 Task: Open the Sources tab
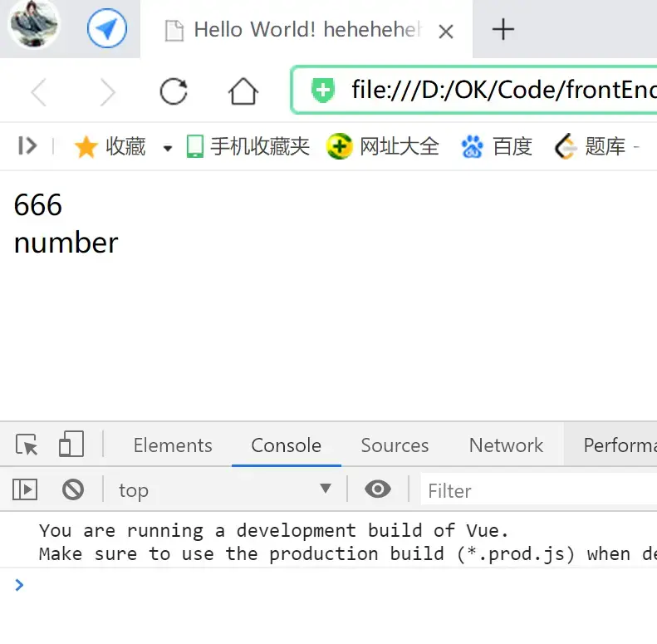click(395, 445)
